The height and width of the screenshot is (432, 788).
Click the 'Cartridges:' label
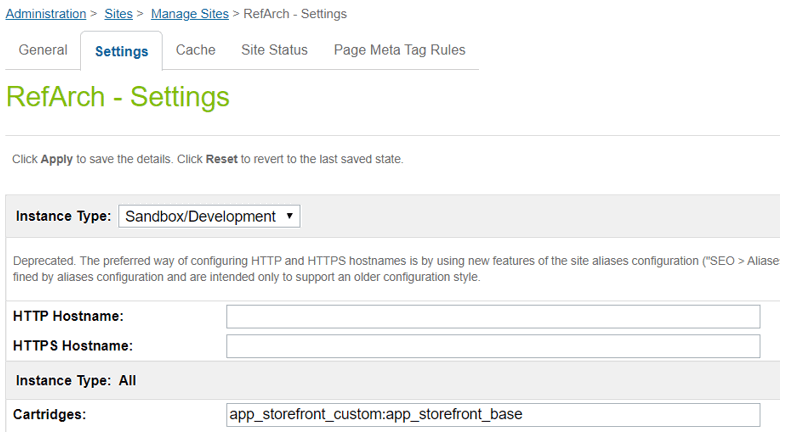[x=50, y=414]
